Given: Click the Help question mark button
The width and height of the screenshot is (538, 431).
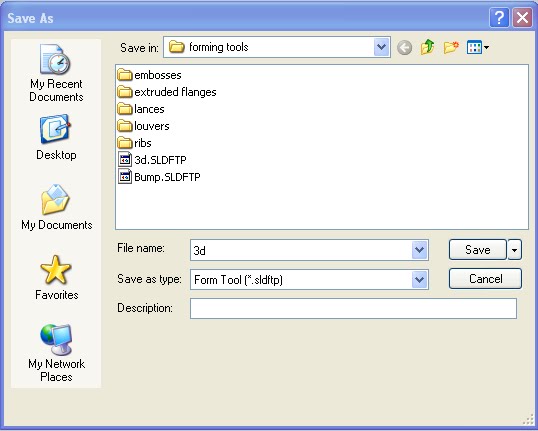Looking at the screenshot, I should 499,18.
